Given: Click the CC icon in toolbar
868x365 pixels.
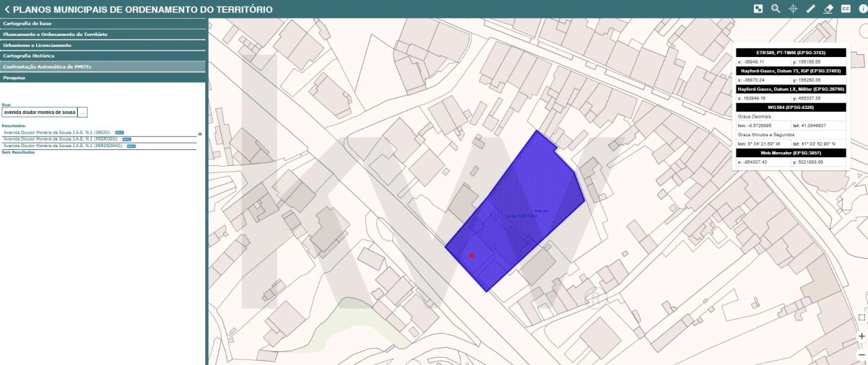Looking at the screenshot, I should click(x=846, y=9).
